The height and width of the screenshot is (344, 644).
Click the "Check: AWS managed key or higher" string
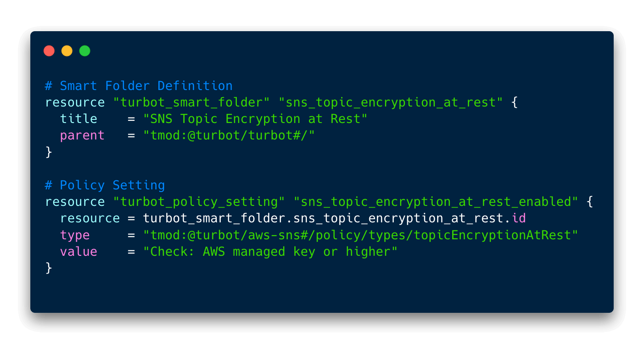(270, 251)
